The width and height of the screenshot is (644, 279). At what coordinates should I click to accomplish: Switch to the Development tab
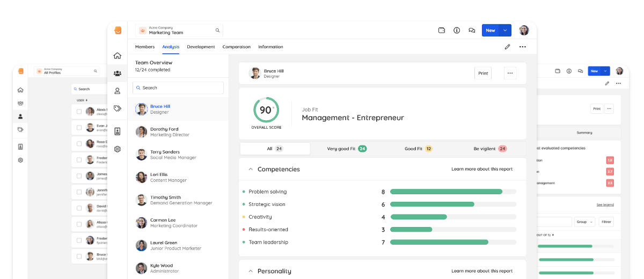(x=201, y=47)
